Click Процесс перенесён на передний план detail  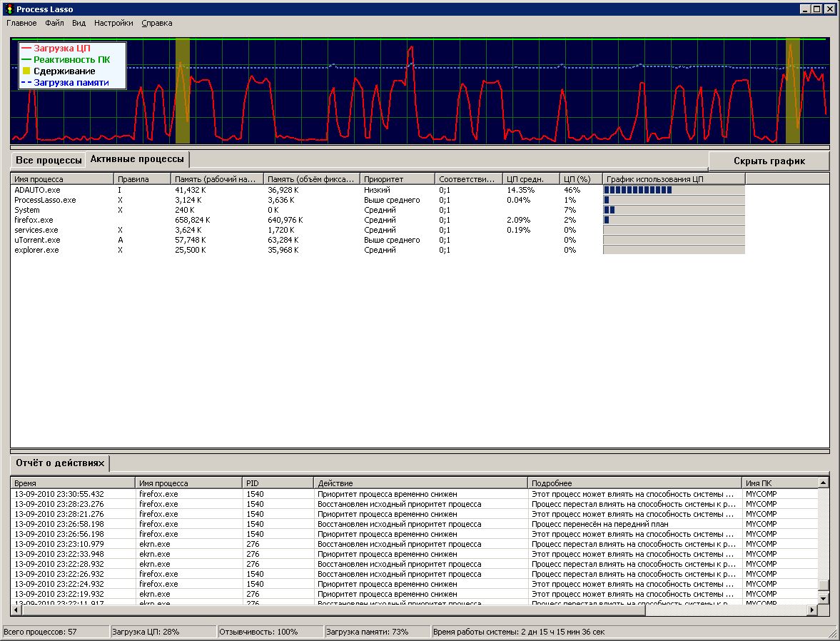(599, 524)
